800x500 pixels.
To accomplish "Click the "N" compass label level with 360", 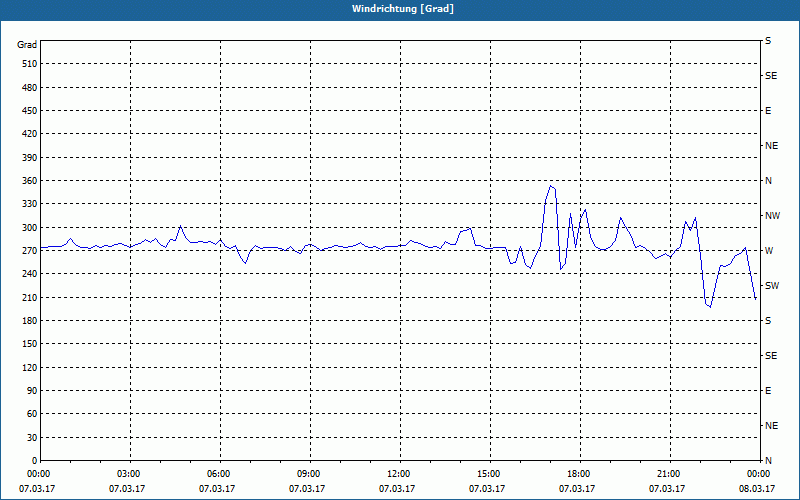I will coord(768,181).
